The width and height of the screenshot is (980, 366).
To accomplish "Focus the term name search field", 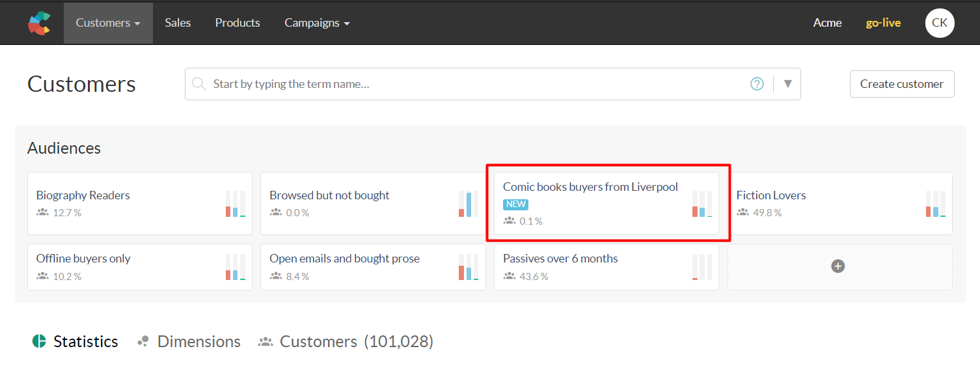I will tap(475, 84).
